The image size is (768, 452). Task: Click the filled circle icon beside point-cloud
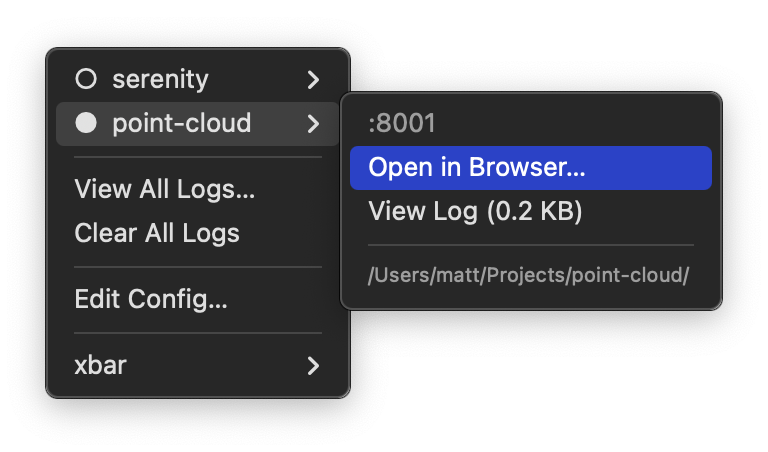pos(87,124)
